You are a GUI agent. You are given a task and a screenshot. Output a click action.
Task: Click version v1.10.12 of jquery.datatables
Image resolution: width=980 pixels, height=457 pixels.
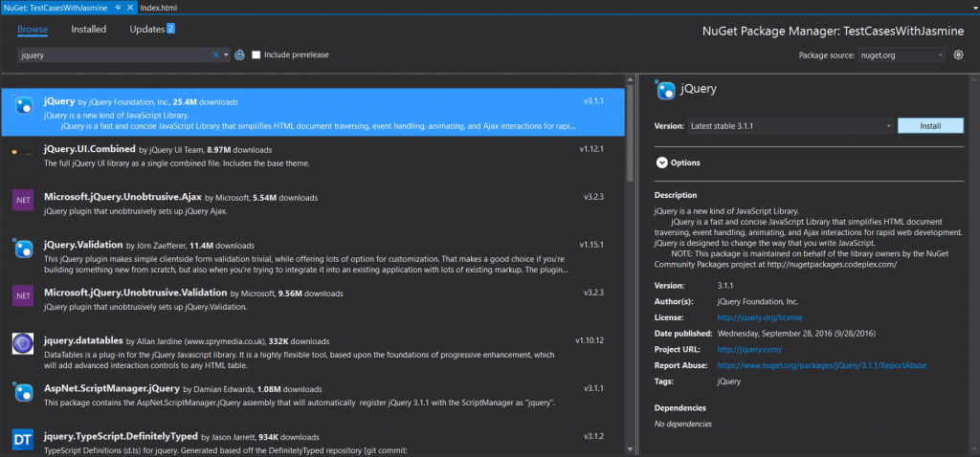click(590, 341)
